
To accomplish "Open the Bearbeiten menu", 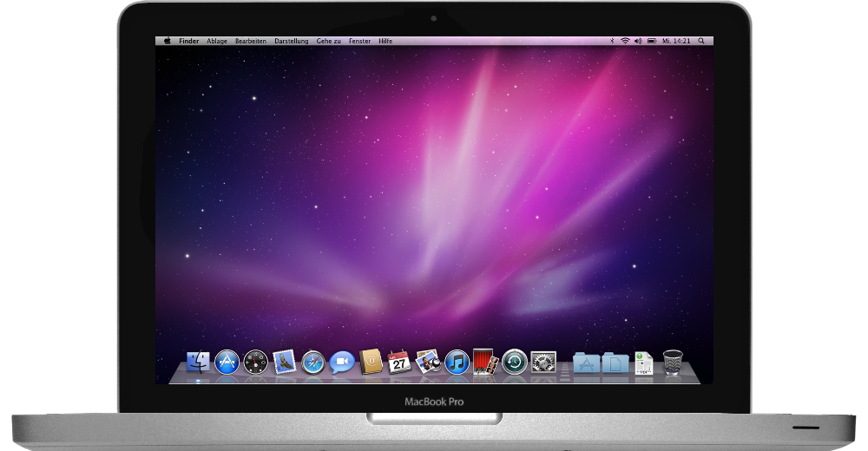I will 251,41.
